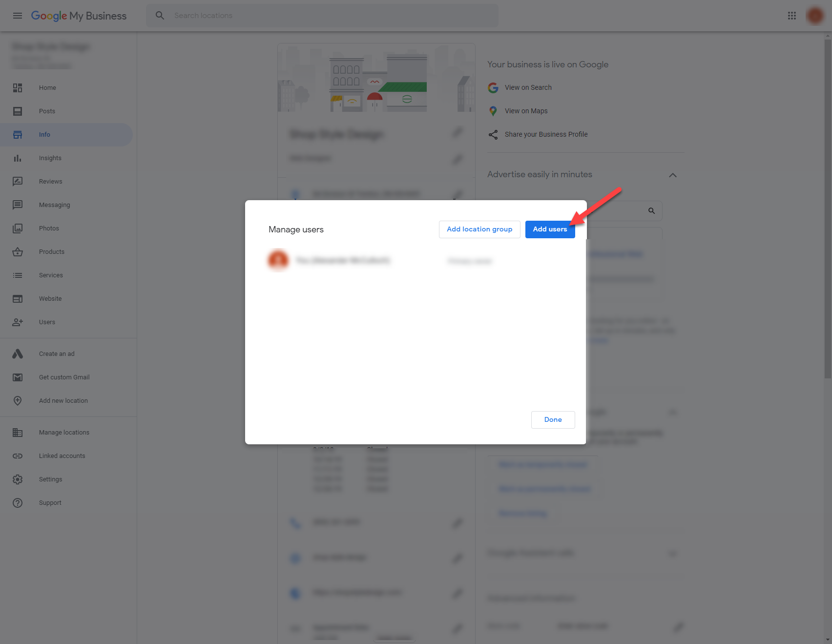
Task: Click the share icon beside Share your Business Profile
Action: [x=493, y=134]
